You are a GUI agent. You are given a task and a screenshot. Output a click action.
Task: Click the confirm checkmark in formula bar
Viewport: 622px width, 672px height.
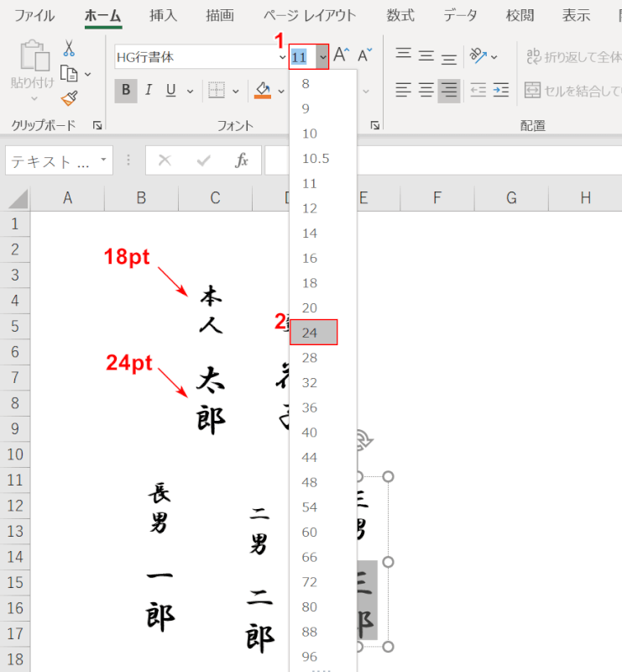pyautogui.click(x=203, y=160)
